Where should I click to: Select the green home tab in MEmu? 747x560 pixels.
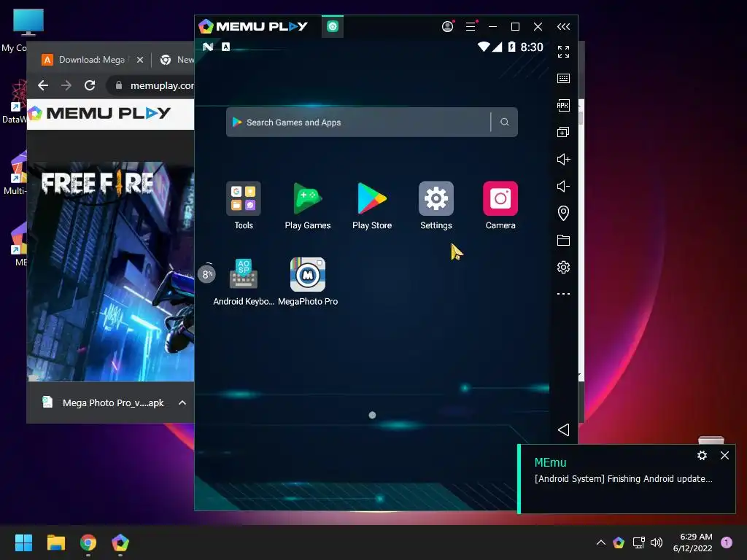coord(333,26)
